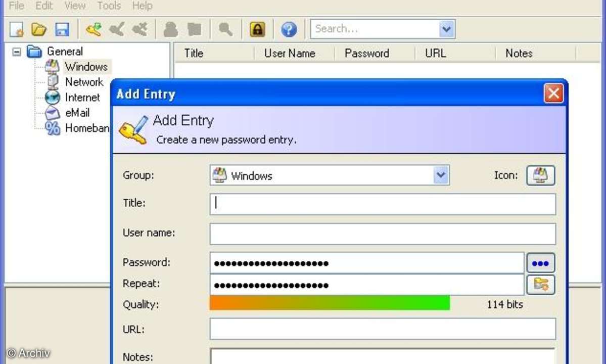The image size is (606, 364).
Task: Click the Icon chooser button
Action: coord(541,175)
